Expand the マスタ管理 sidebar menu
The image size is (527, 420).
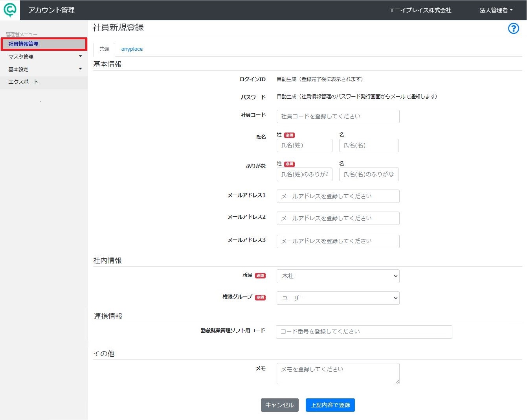(x=44, y=57)
